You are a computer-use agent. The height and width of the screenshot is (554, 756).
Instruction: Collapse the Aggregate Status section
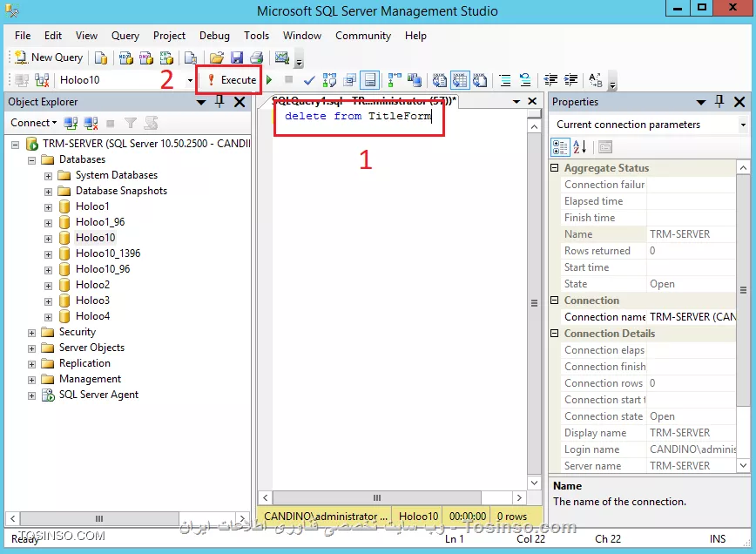(x=555, y=168)
